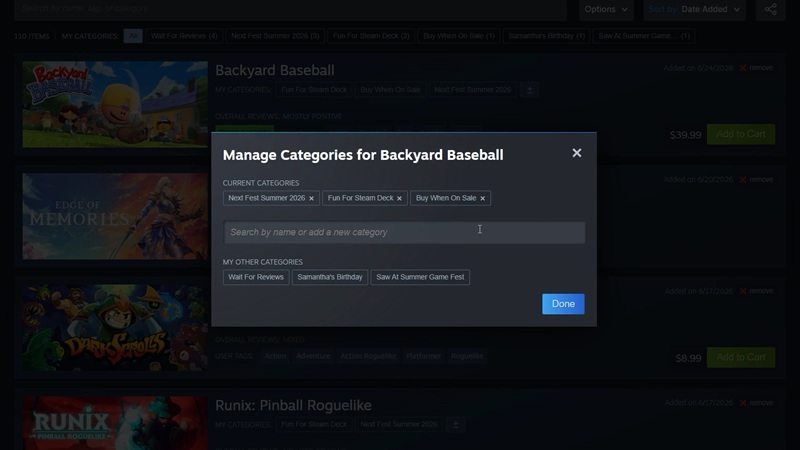Remove the Next Fest Summer 2026 category
Image resolution: width=800 pixels, height=450 pixels.
tap(311, 198)
